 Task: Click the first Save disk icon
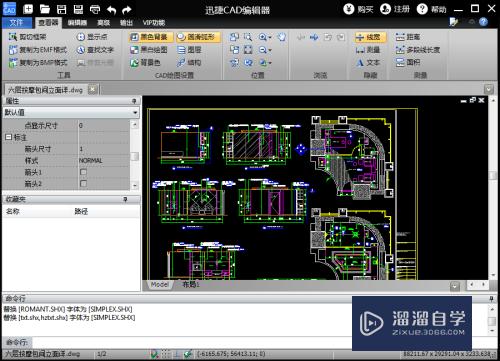click(x=61, y=9)
